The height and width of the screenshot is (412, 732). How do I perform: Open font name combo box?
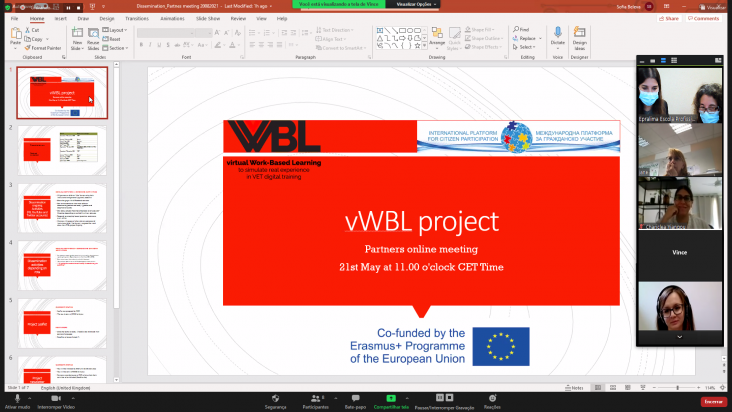tap(166, 33)
